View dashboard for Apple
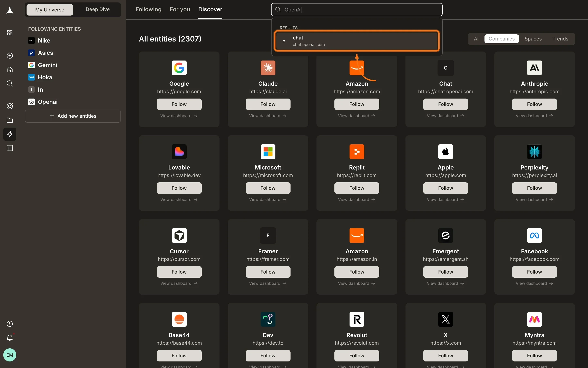This screenshot has width=588, height=368. click(446, 200)
